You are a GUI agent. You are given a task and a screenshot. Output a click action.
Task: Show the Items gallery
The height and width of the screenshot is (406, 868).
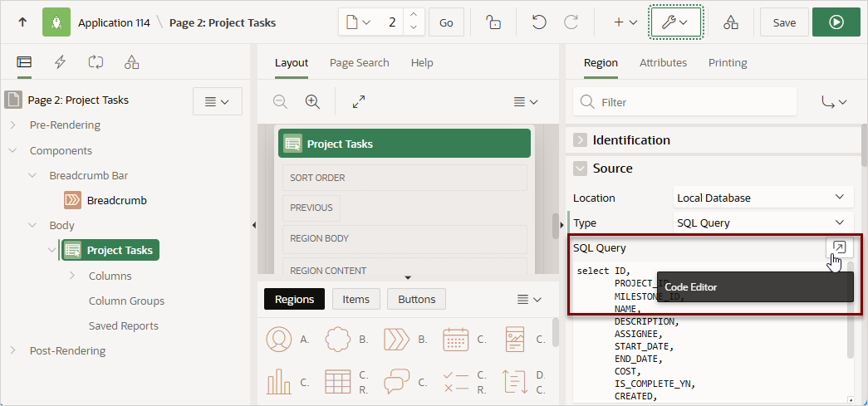pos(356,299)
